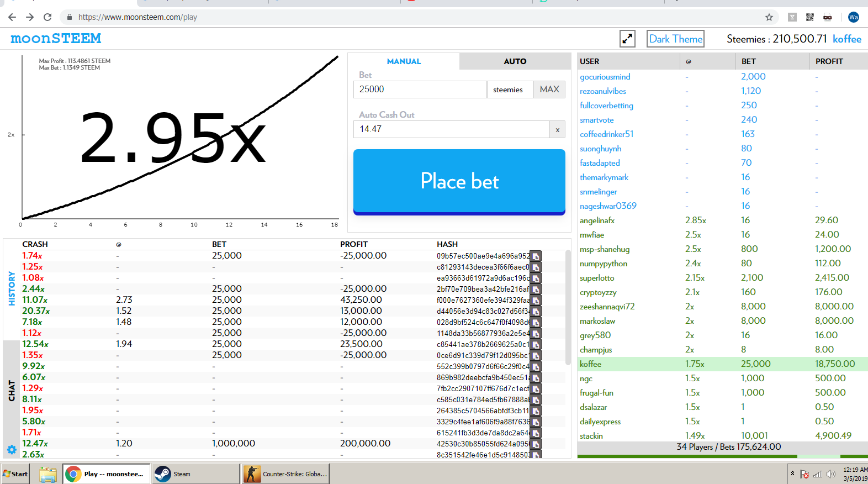The image size is (868, 484).
Task: Switch to Counter-Strike taskbar item
Action: pos(286,474)
